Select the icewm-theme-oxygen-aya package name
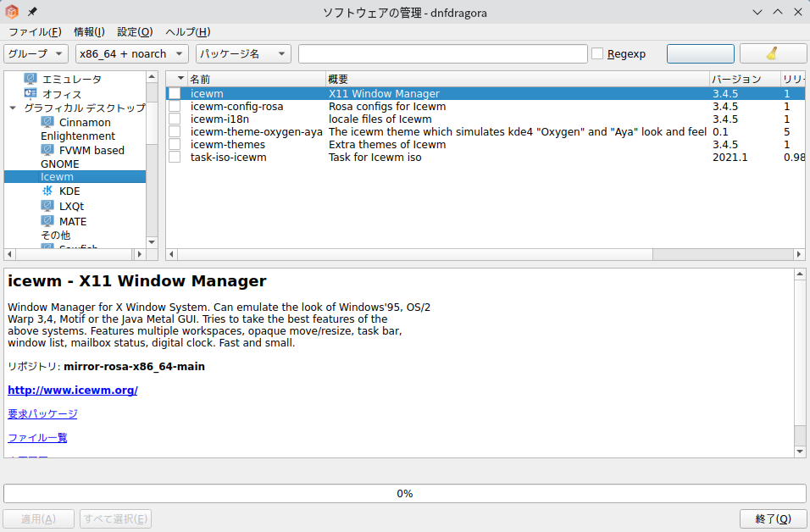Viewport: 810px width, 532px height. 256,131
